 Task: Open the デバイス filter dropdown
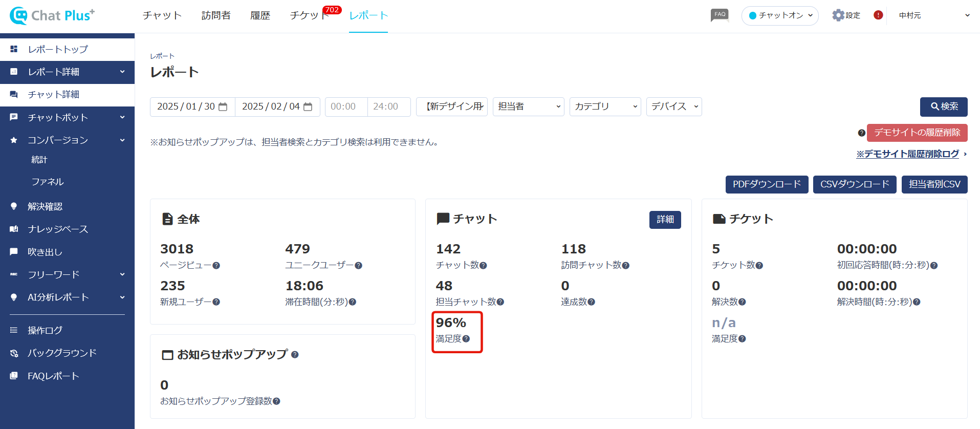674,106
